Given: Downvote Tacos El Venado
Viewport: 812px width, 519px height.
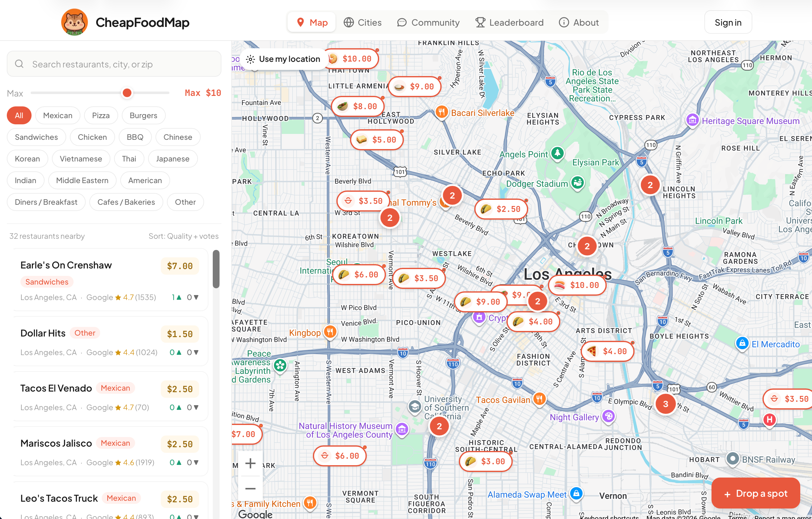Looking at the screenshot, I should coord(193,407).
